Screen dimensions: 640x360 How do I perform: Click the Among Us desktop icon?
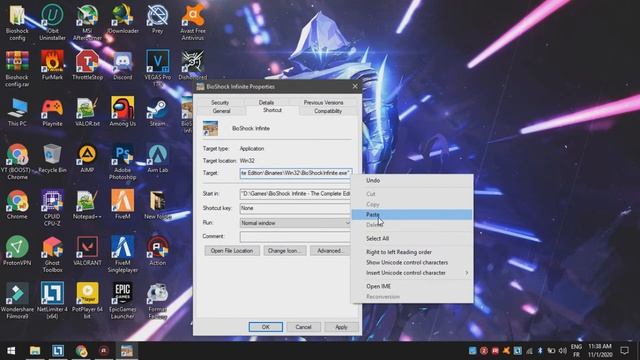(122, 111)
